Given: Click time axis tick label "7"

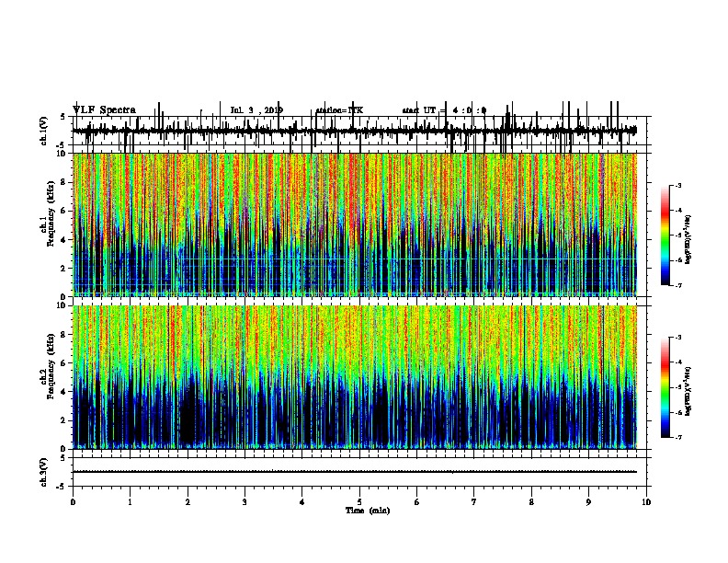Looking at the screenshot, I should point(474,502).
